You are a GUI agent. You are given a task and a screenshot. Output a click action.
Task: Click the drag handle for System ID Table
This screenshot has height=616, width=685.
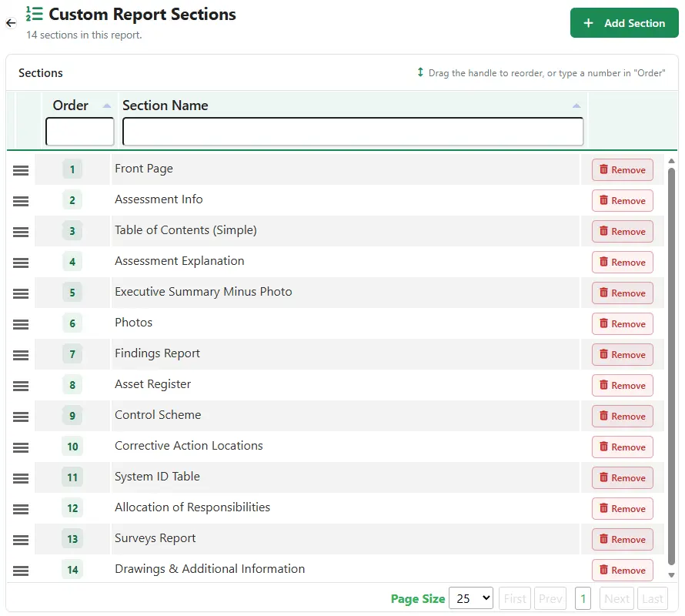point(21,478)
